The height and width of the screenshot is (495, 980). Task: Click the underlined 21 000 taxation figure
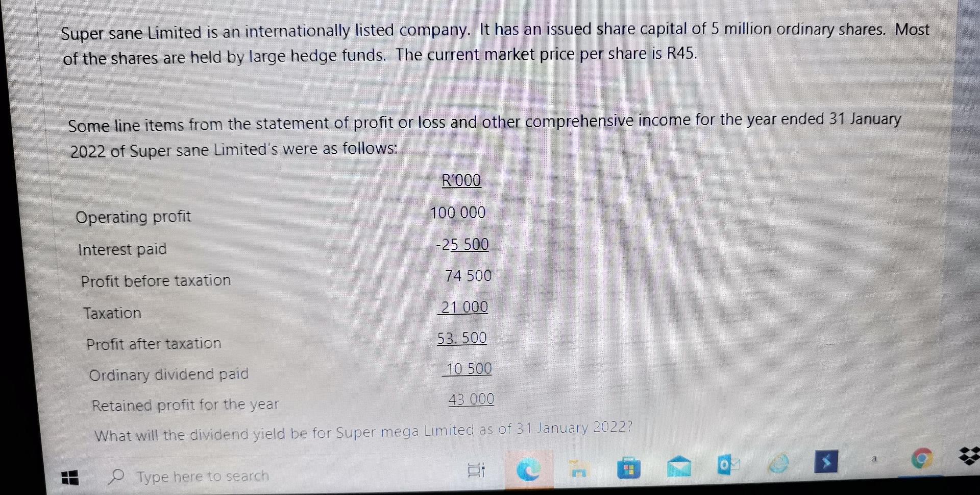coord(462,307)
